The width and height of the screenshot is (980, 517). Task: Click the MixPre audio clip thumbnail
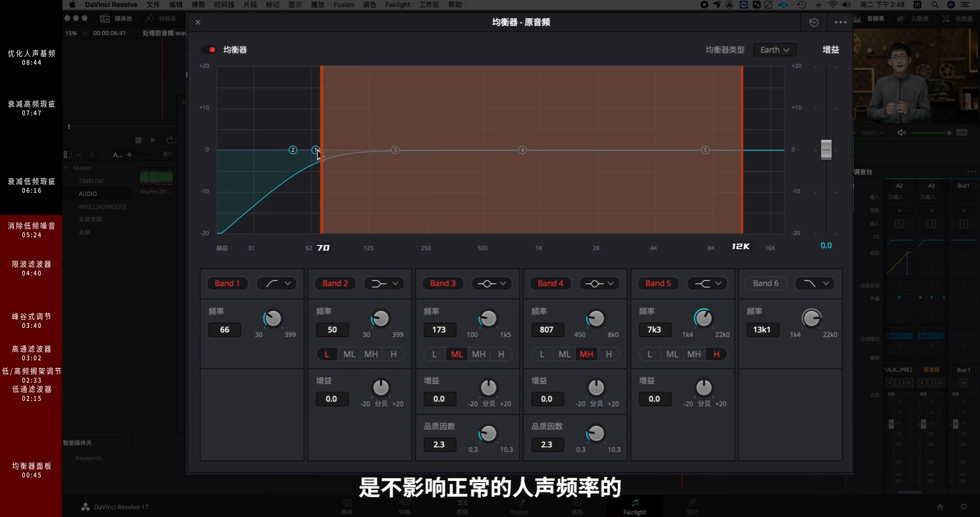tap(156, 177)
